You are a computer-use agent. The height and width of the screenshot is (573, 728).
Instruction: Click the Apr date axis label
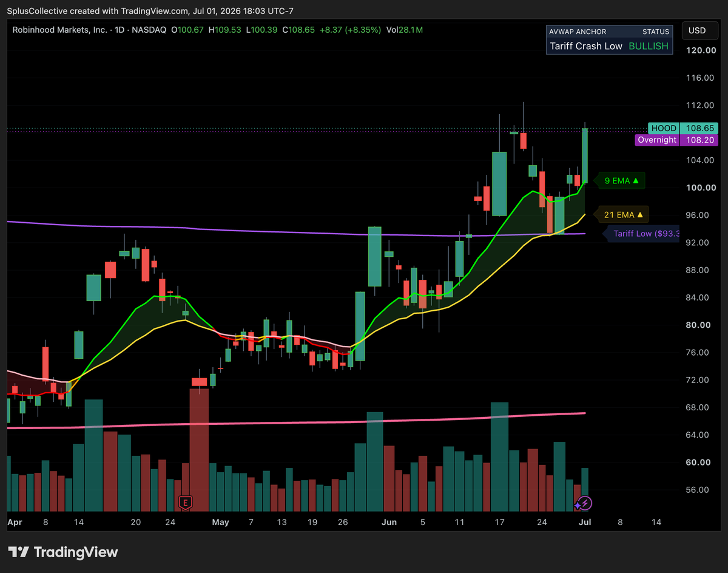point(16,522)
